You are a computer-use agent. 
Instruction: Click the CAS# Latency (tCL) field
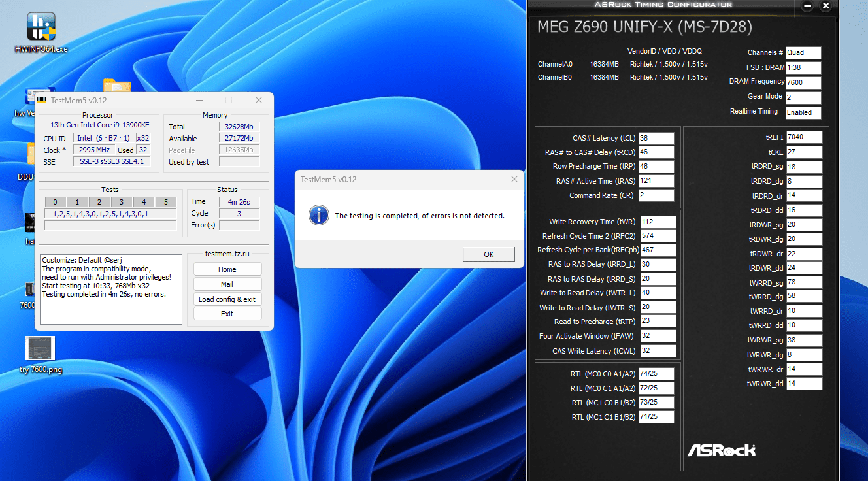point(656,138)
